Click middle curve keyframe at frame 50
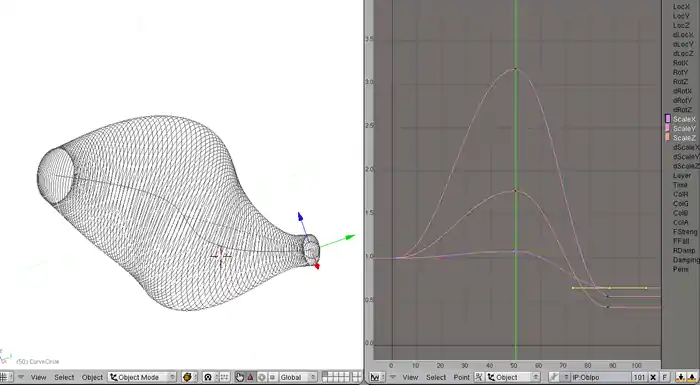This screenshot has width=700, height=385. click(x=515, y=191)
